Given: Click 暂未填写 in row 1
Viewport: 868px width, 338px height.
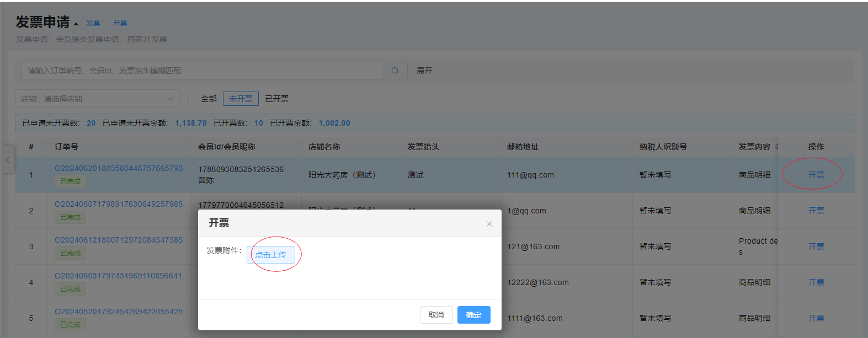Looking at the screenshot, I should [655, 175].
